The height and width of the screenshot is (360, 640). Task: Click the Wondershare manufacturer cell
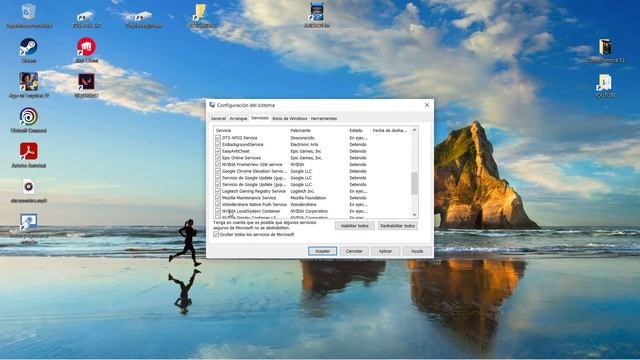coord(303,204)
